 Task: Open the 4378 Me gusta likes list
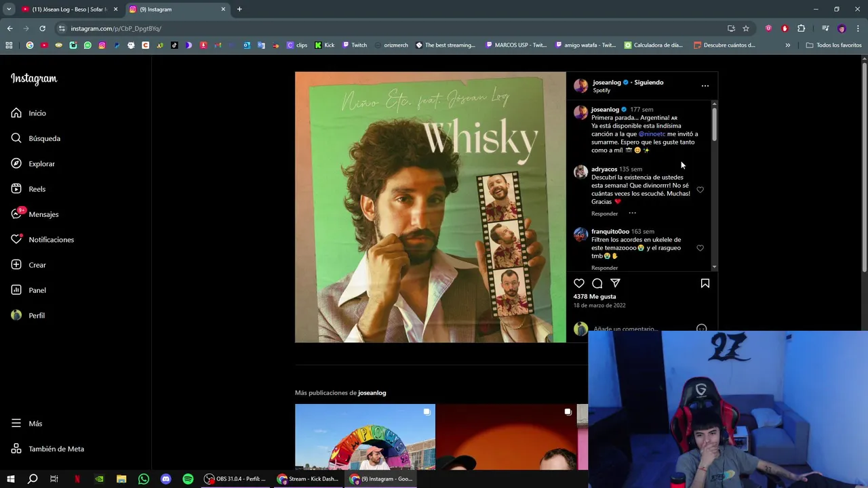click(595, 297)
